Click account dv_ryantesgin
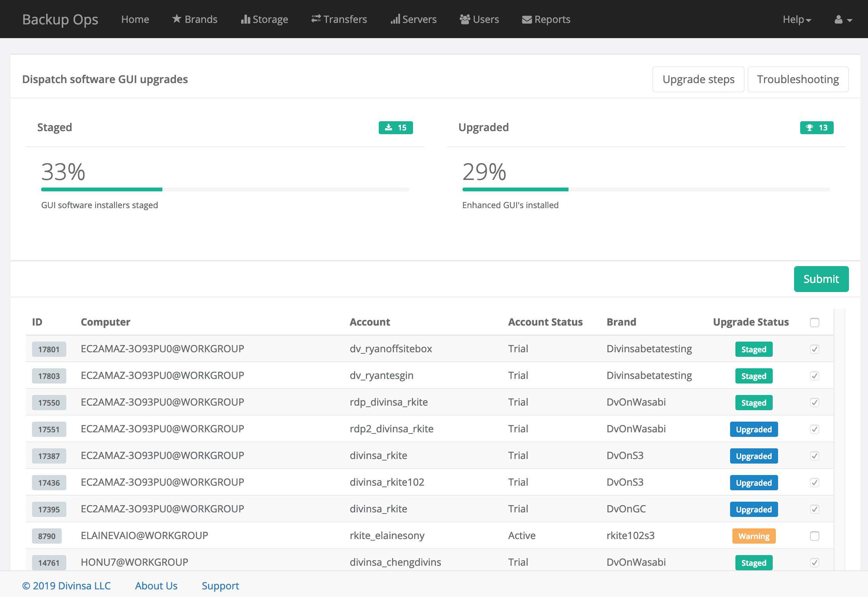 click(381, 376)
